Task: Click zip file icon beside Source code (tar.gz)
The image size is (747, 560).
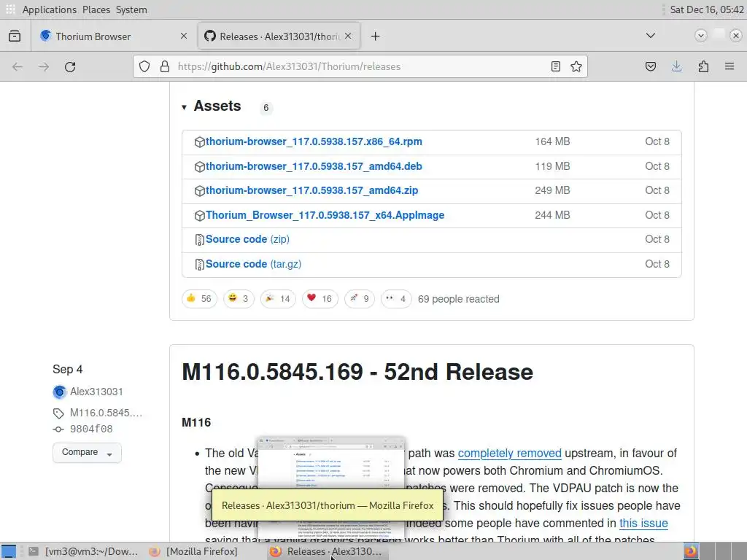Action: coord(200,264)
